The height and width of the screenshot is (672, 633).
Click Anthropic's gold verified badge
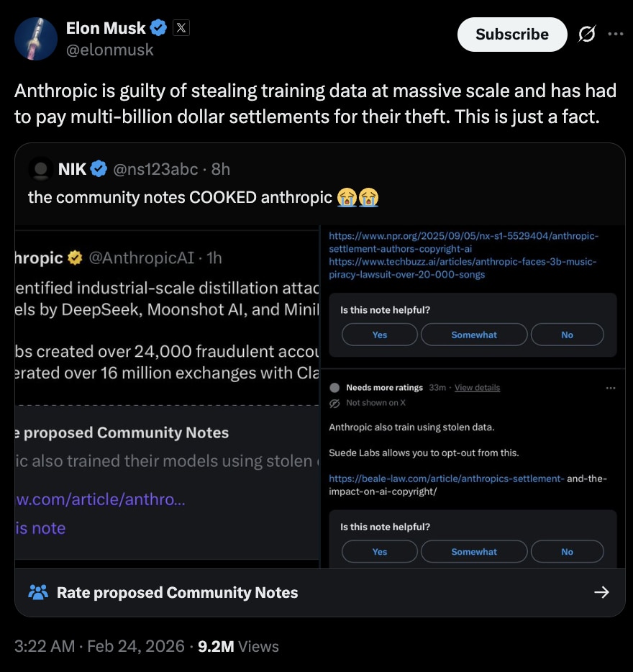[x=75, y=258]
